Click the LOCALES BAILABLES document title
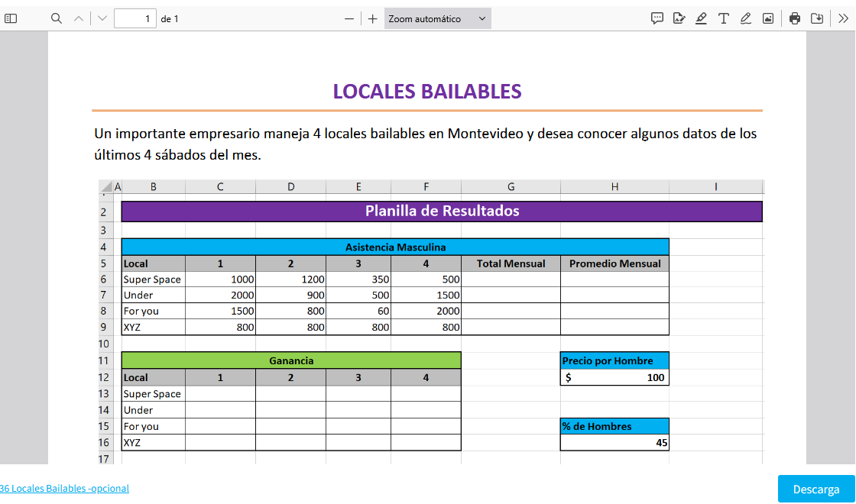856x504 pixels. coord(427,92)
